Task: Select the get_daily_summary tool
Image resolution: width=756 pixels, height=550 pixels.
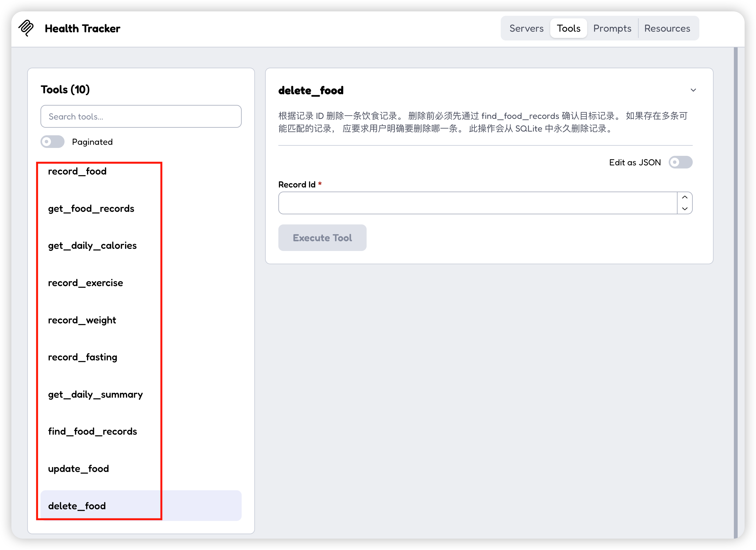Action: [x=141, y=394]
